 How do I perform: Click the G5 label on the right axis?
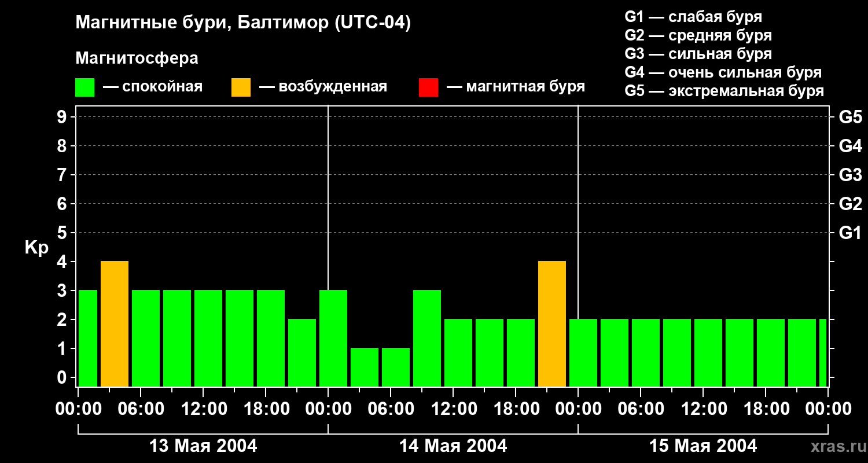[x=850, y=117]
